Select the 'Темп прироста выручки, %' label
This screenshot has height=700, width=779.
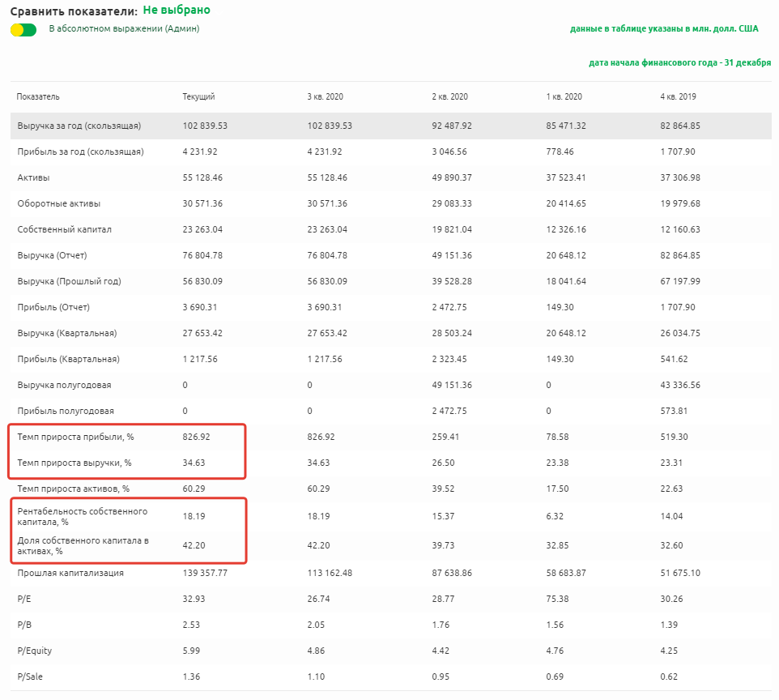[x=74, y=463]
